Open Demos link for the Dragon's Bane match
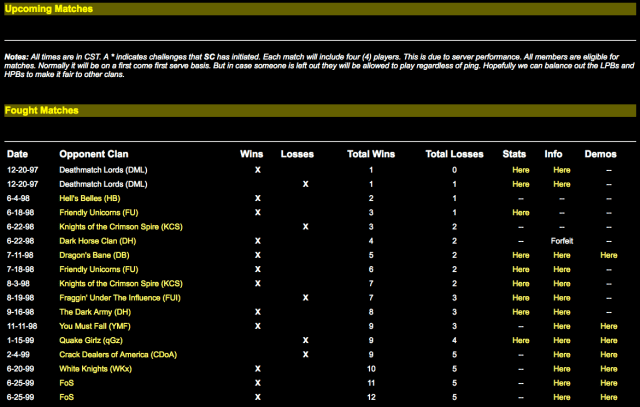 [x=609, y=255]
